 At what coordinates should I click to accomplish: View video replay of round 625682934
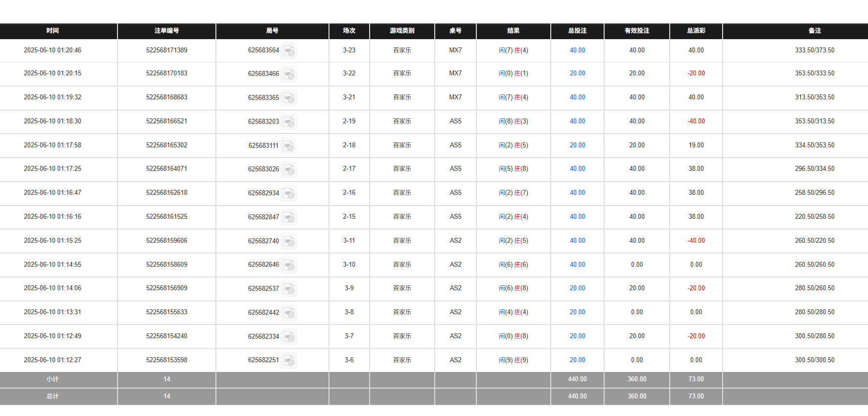pyautogui.click(x=289, y=193)
